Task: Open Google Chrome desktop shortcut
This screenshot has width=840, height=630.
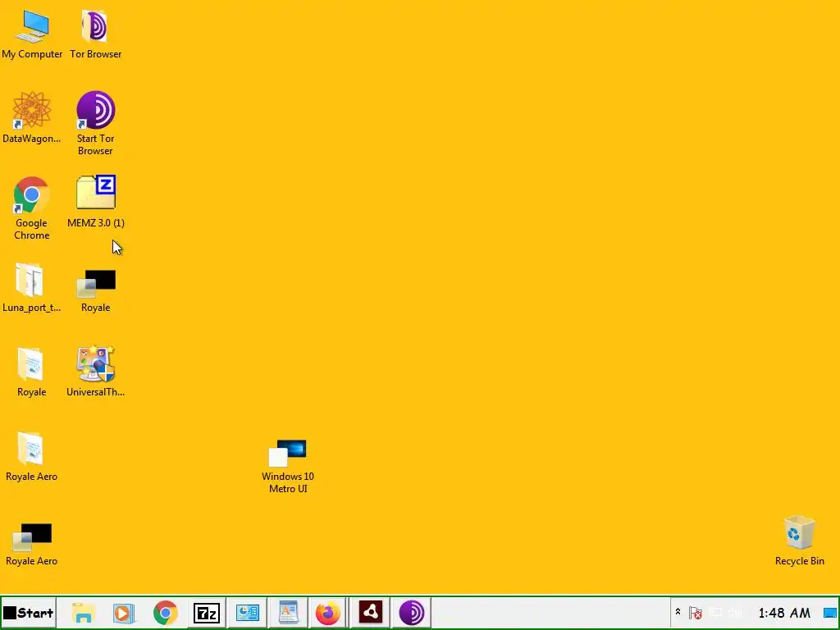Action: click(32, 208)
